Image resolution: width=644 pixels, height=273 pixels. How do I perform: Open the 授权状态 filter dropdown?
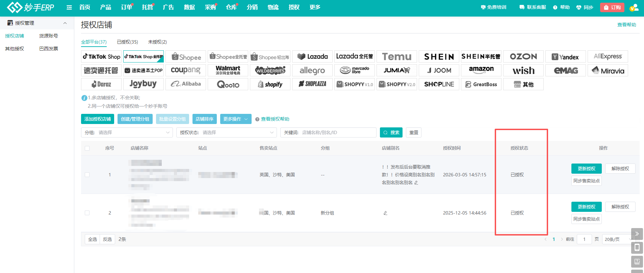click(x=226, y=132)
